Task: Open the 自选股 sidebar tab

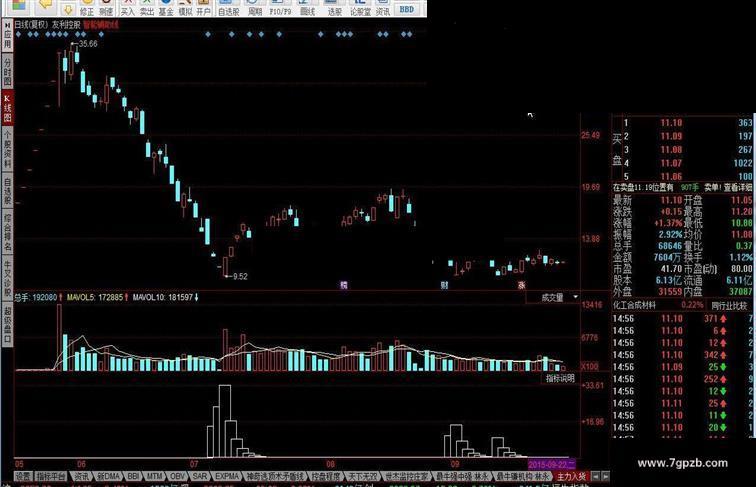Action: point(7,189)
